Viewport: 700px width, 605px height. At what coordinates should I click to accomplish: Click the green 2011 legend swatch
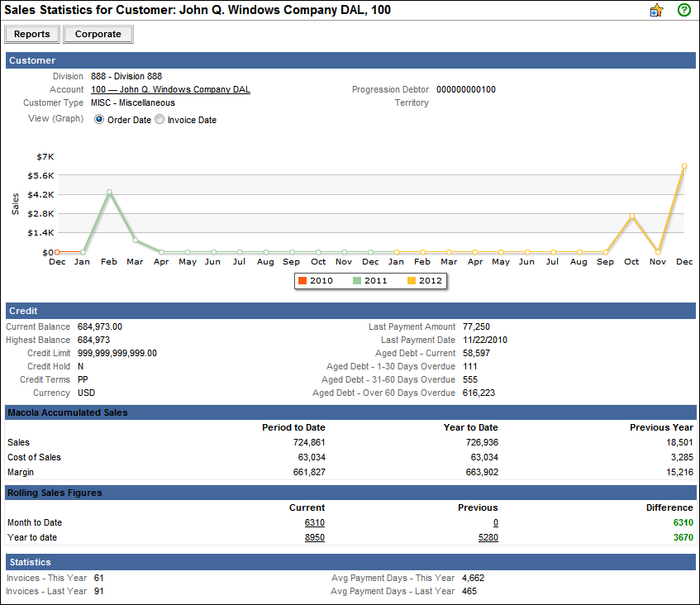(358, 281)
